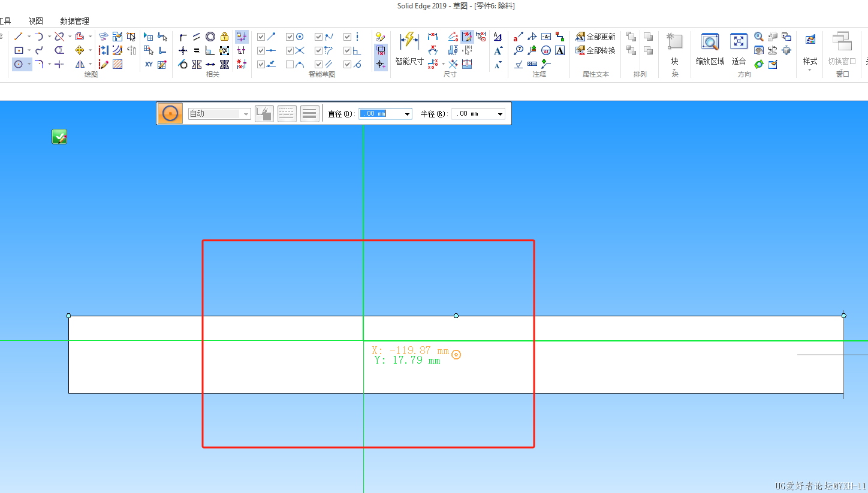Click the line color button on command bar
The image size is (868, 493).
264,113
